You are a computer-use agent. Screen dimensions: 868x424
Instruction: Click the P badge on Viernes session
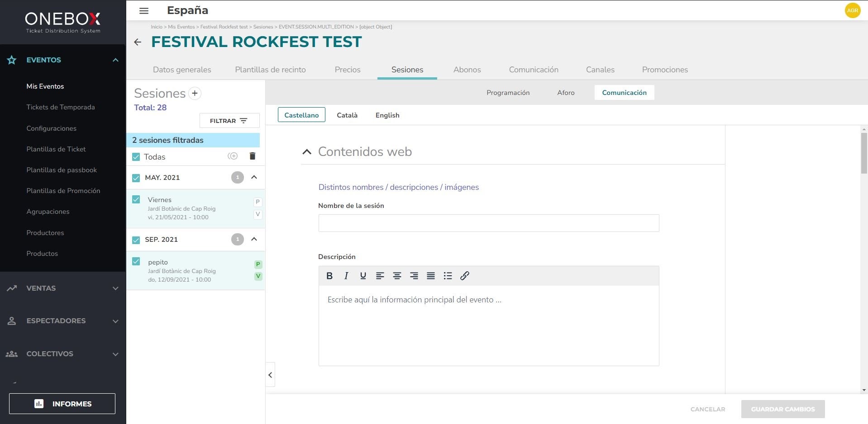pyautogui.click(x=258, y=202)
